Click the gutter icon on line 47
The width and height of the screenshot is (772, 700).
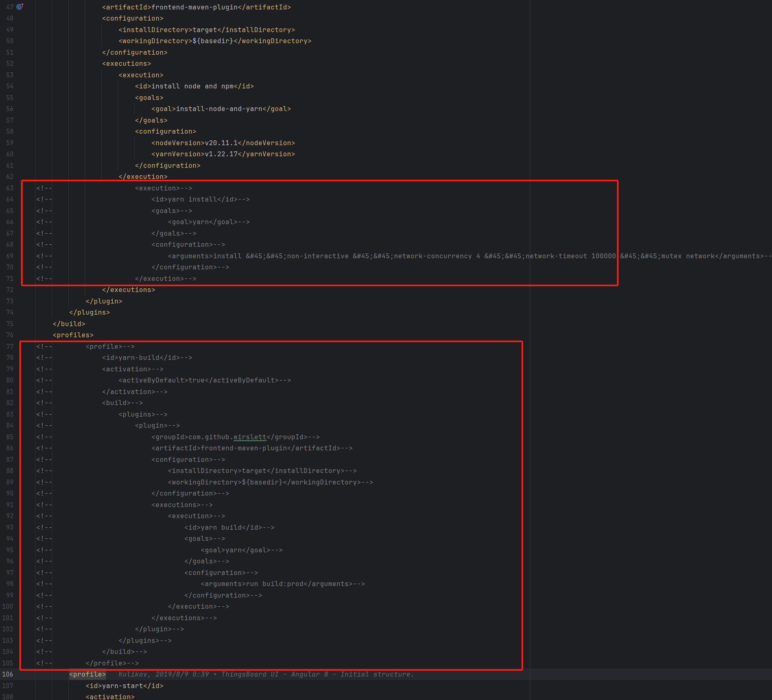click(20, 7)
